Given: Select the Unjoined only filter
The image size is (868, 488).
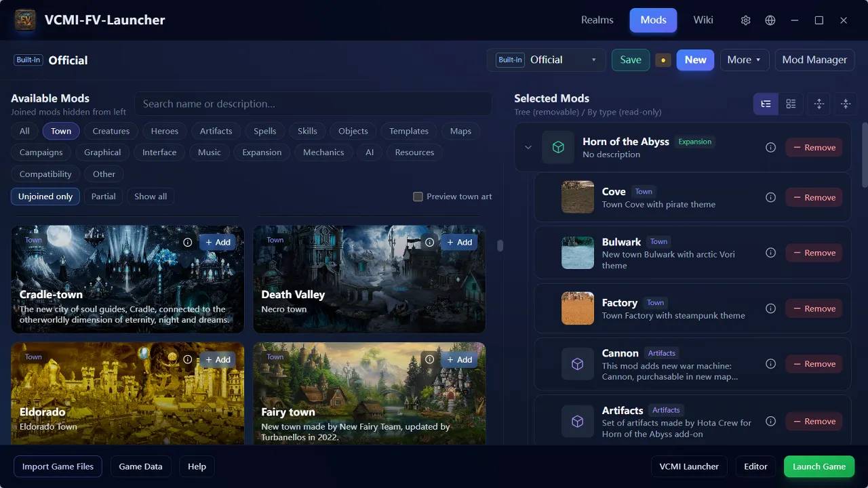Looking at the screenshot, I should [45, 197].
